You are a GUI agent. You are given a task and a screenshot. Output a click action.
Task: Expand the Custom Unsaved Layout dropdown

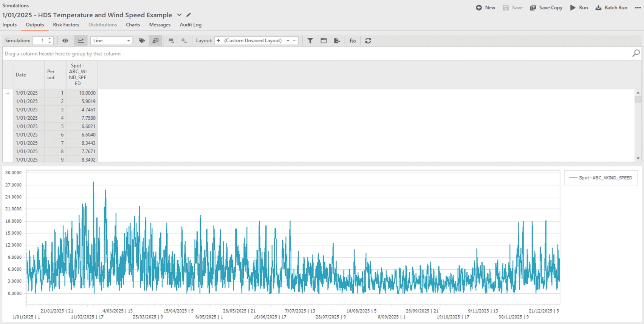pos(288,41)
